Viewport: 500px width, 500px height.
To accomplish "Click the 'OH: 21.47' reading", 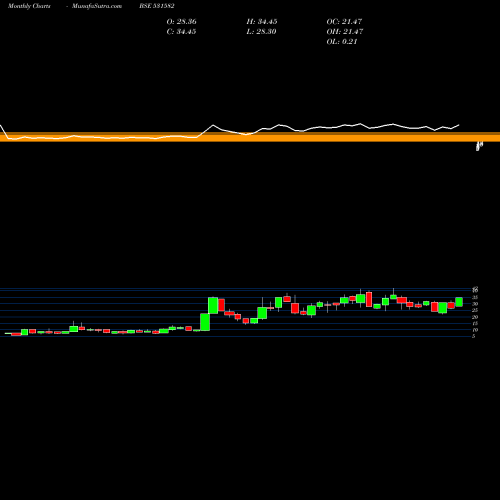I will [345, 32].
